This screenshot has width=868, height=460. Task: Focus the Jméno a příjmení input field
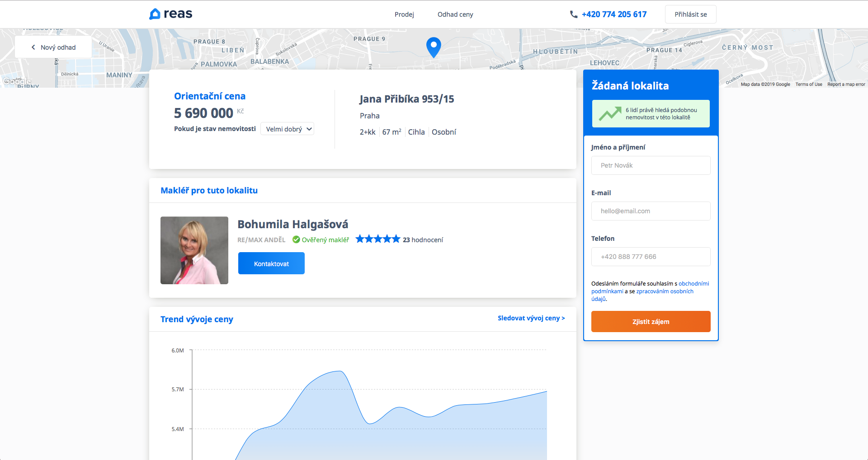click(651, 165)
